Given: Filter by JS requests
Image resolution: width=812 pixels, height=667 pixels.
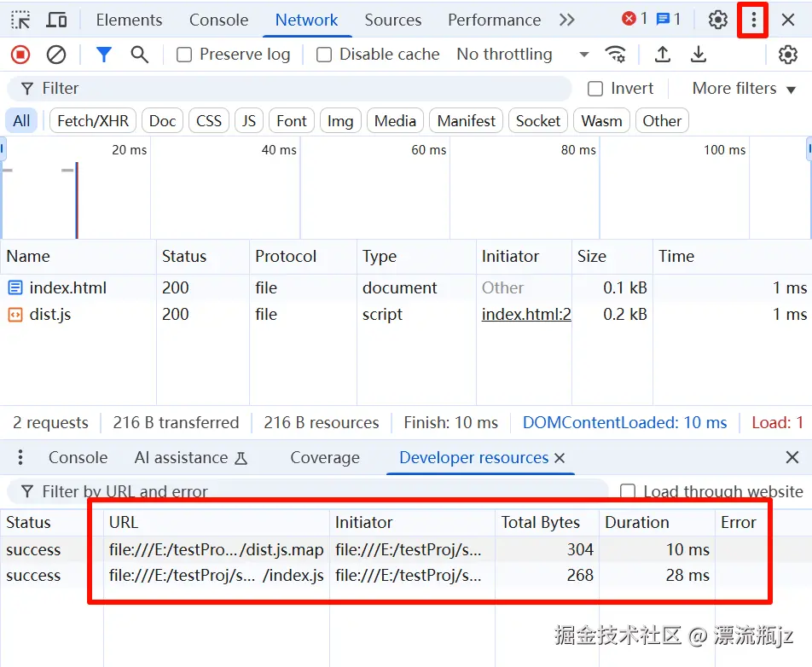Looking at the screenshot, I should tap(248, 120).
